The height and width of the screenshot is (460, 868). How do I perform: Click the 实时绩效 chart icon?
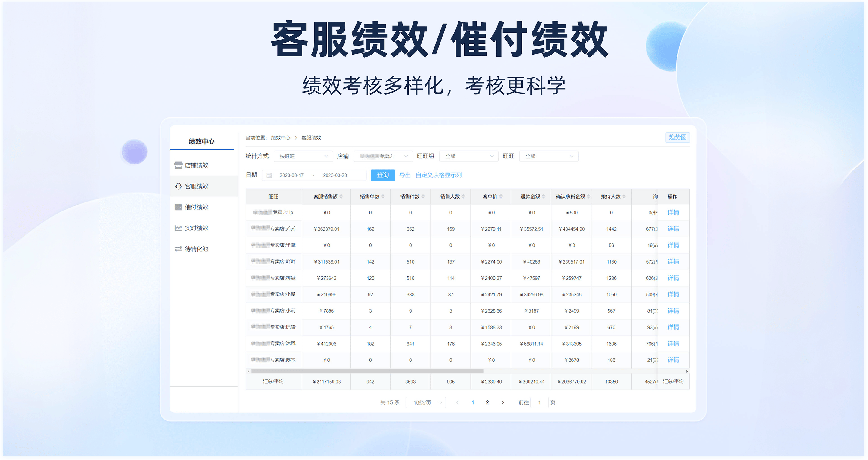(178, 228)
